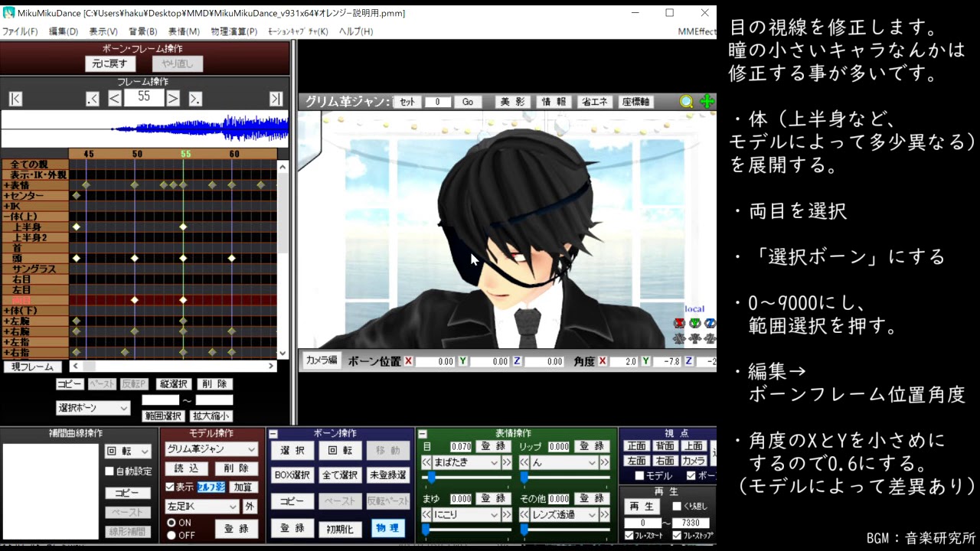Open にこり brow morph dropdown

click(466, 515)
